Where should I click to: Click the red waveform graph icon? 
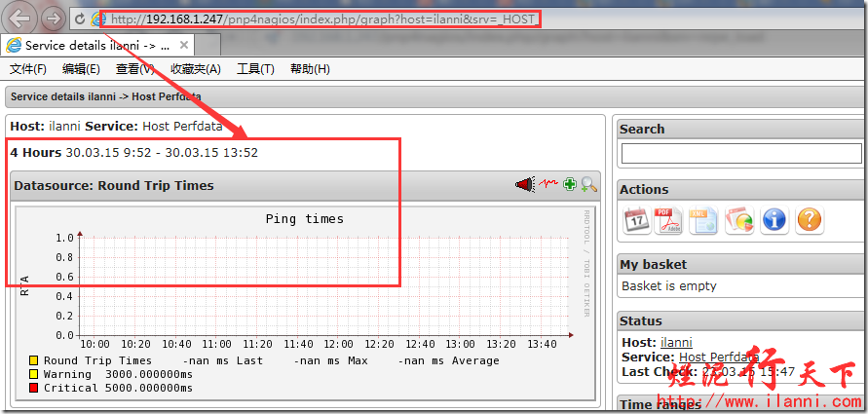[548, 184]
